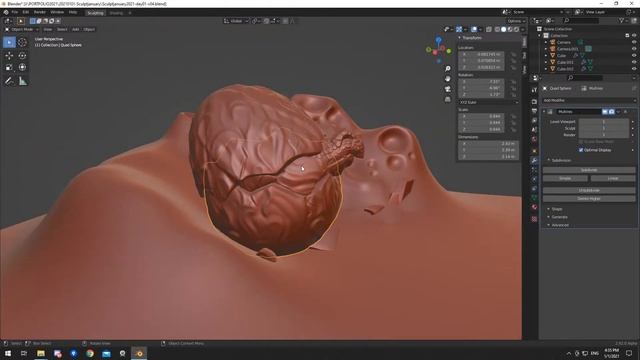The width and height of the screenshot is (640, 360).
Task: Click the viewport pan hand icon
Action: pyautogui.click(x=448, y=79)
